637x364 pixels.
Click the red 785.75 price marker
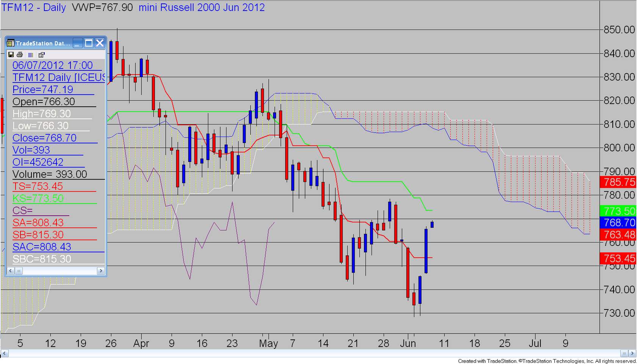tap(618, 182)
